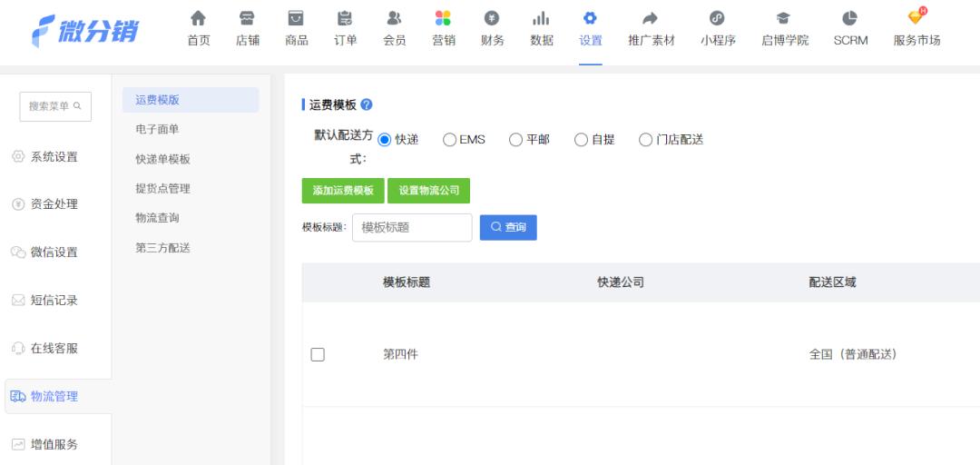Image resolution: width=980 pixels, height=465 pixels.
Task: Click the magnifier in the menu search box
Action: tap(77, 105)
